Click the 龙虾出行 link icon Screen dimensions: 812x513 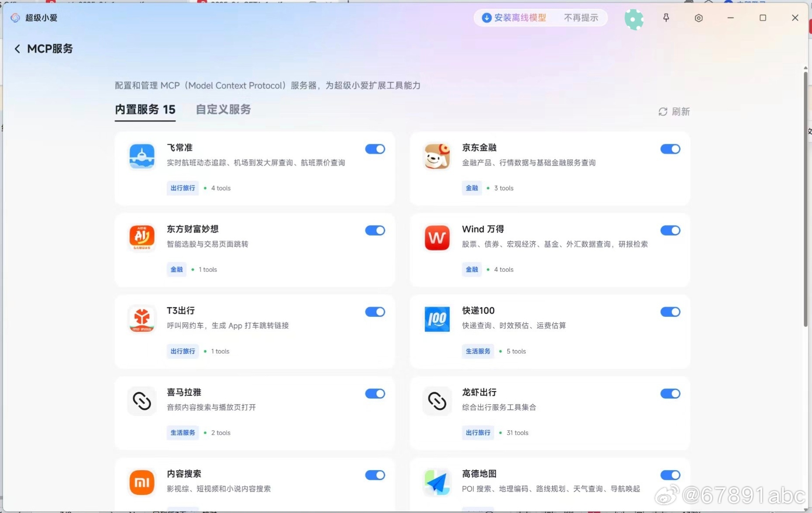[x=437, y=401]
